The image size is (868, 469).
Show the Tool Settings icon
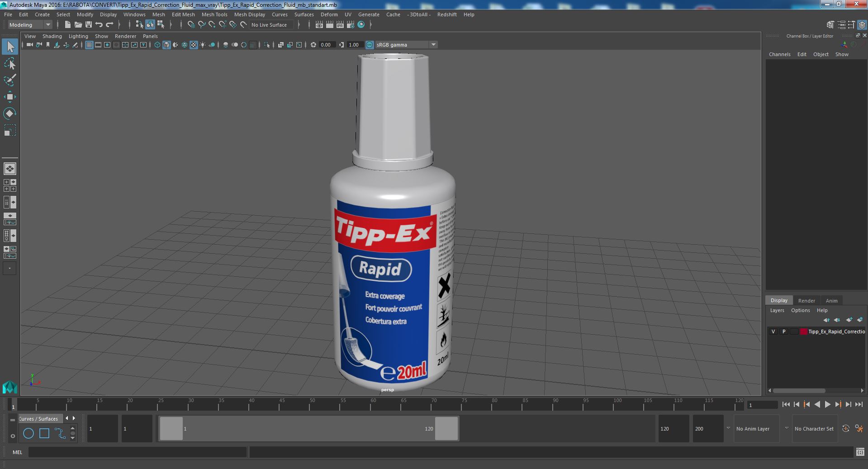pos(851,25)
